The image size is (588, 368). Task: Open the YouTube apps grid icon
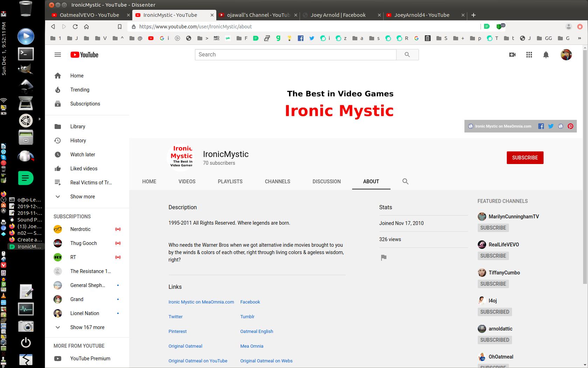tap(529, 55)
